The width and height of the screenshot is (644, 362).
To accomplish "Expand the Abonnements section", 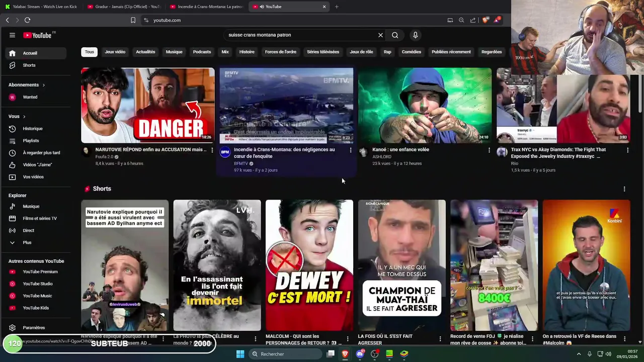I will (x=27, y=85).
